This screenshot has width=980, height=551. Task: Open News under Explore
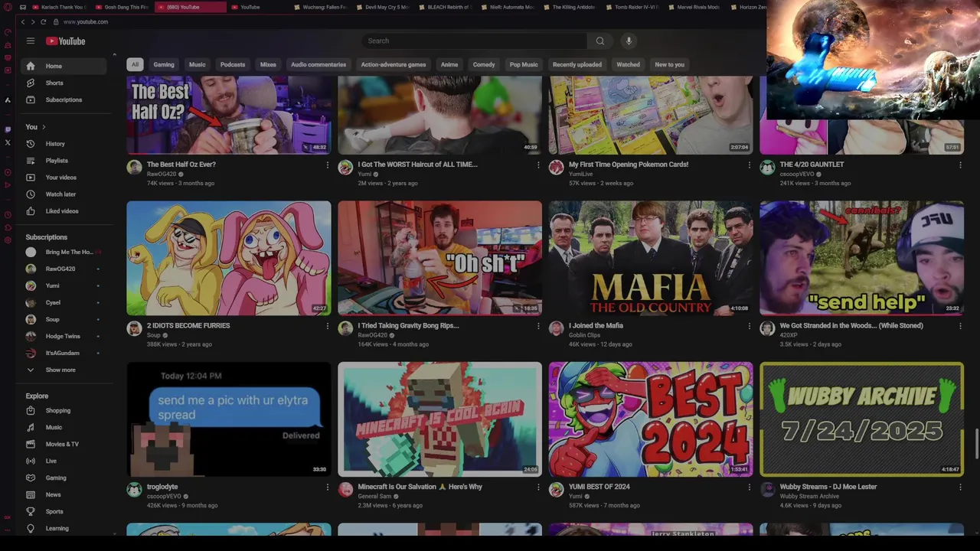(64, 495)
